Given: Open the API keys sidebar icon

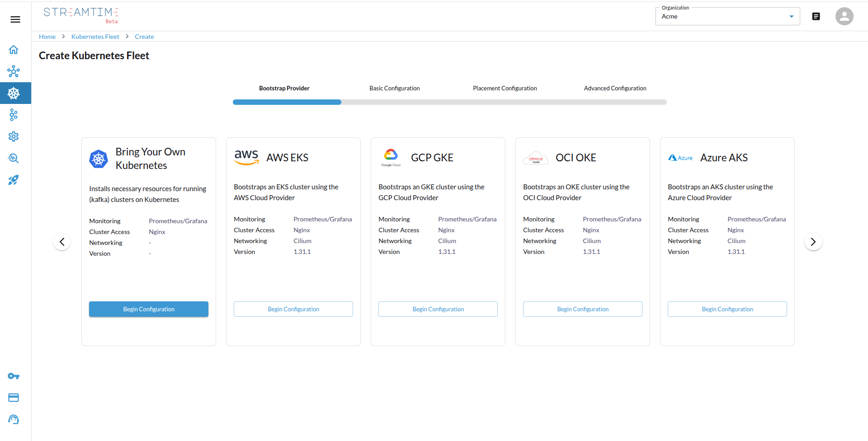Looking at the screenshot, I should pos(14,376).
